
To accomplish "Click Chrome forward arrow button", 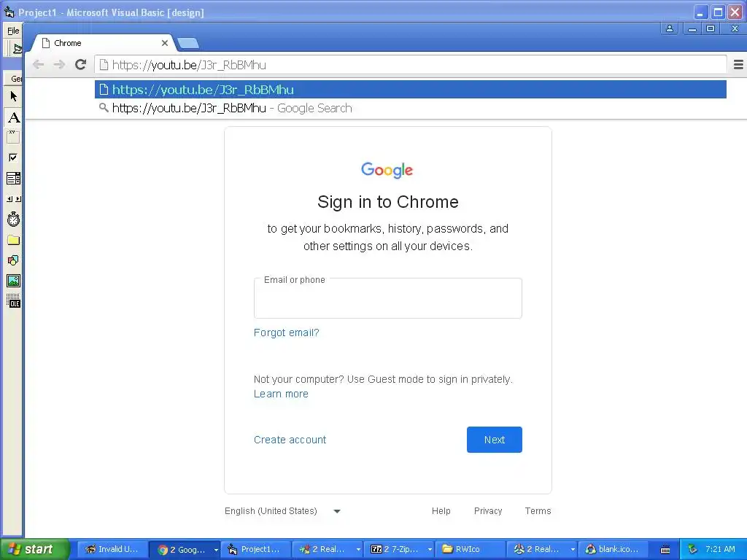I will pos(59,64).
